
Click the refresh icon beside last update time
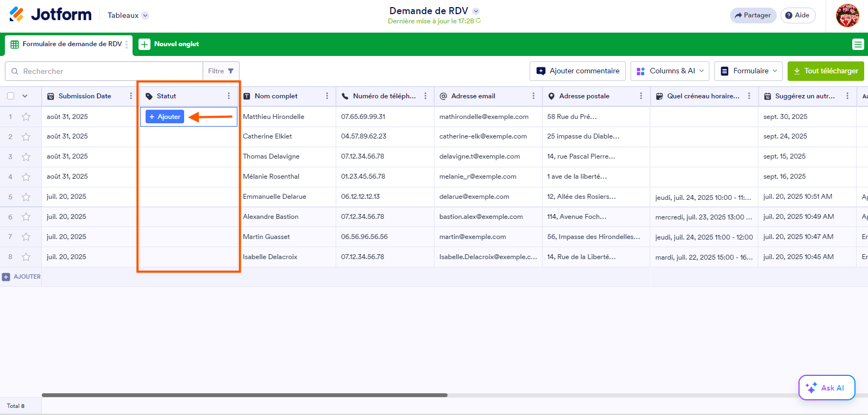click(x=478, y=21)
